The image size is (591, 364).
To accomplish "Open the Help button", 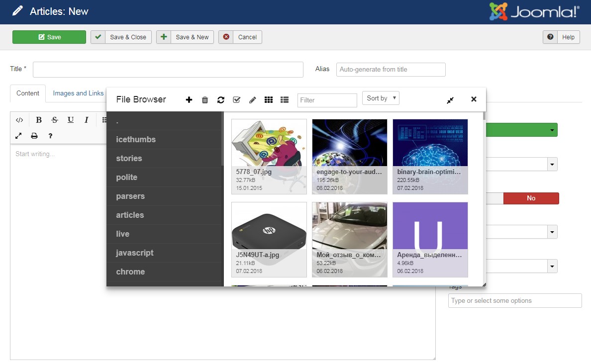I will tap(561, 37).
